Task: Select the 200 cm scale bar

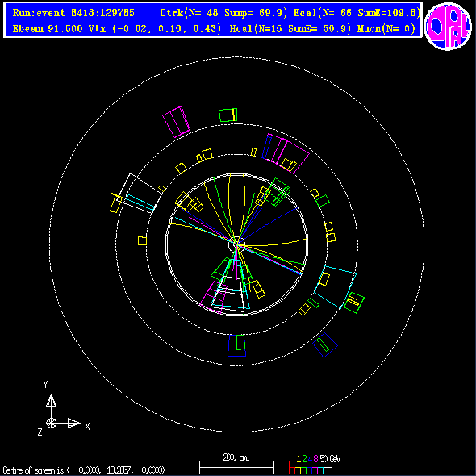Action: pos(236,467)
